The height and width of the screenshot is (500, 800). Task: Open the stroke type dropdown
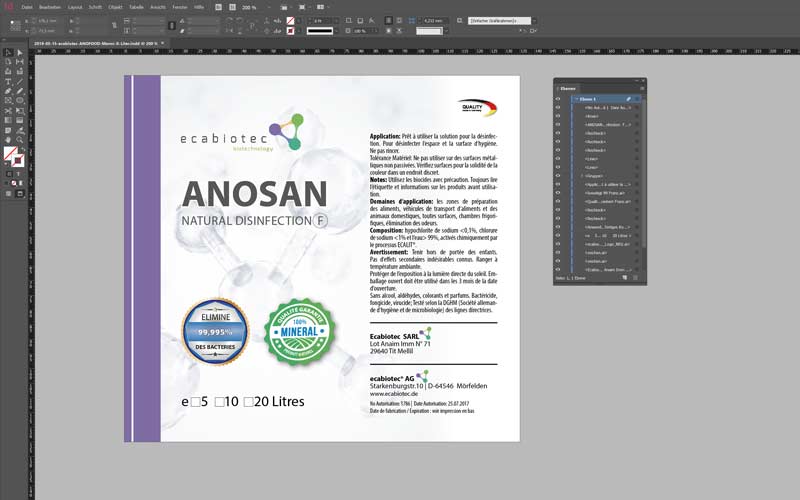coord(336,31)
